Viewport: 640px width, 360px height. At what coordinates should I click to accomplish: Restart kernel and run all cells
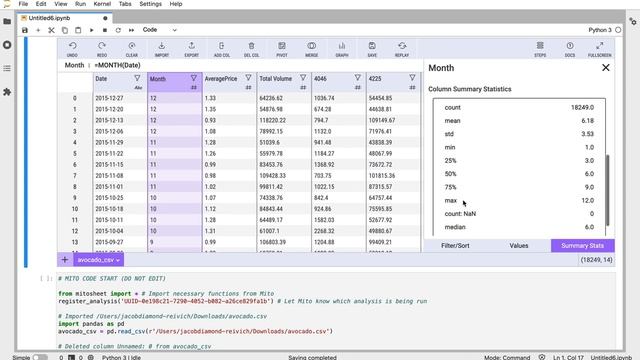131,30
